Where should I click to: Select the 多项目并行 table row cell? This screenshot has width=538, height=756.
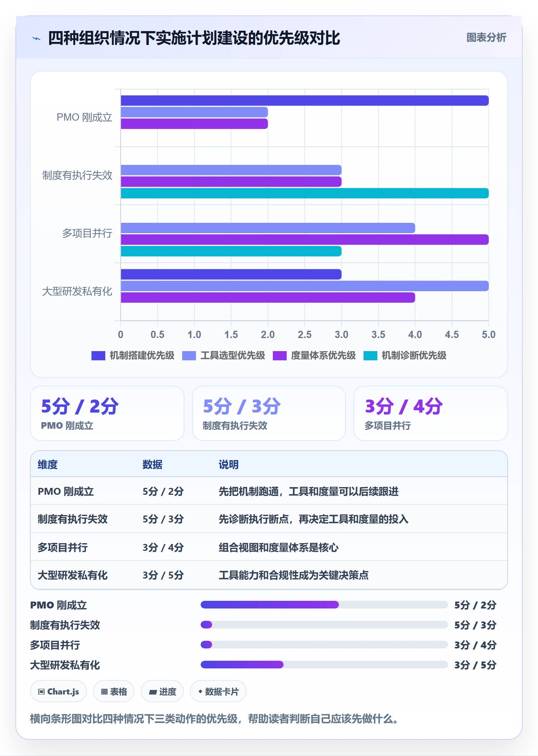click(x=63, y=547)
